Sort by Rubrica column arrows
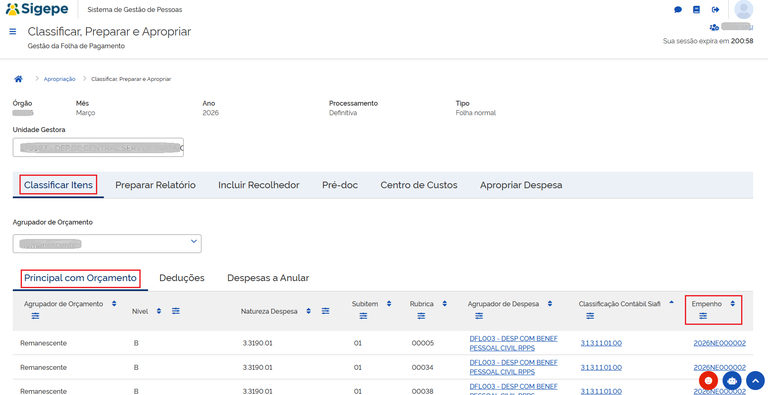This screenshot has height=395, width=768. [x=444, y=304]
